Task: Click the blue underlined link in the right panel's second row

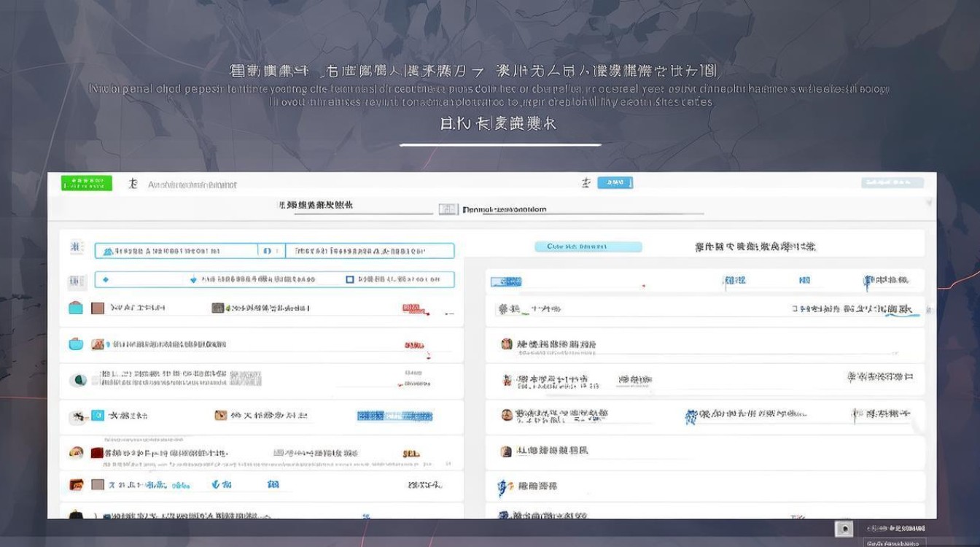Action: pyautogui.click(x=898, y=309)
